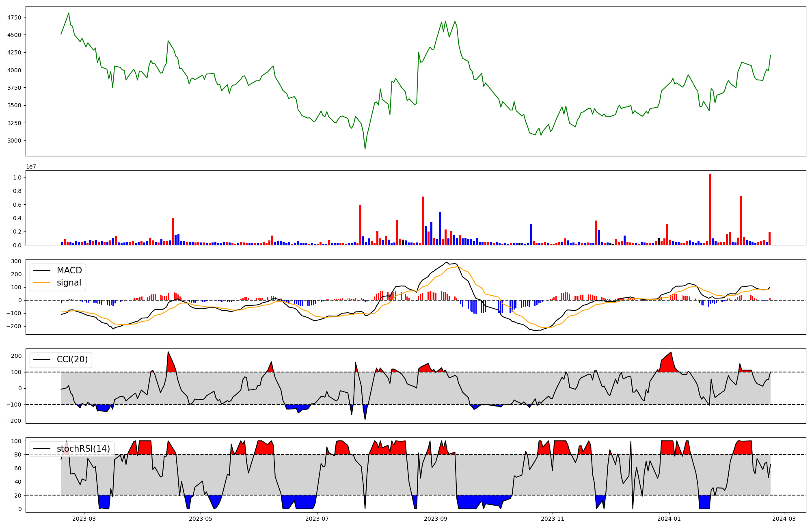Screen dimensions: 812x528
Task: Click the orange signal legend line
Action: [41, 283]
